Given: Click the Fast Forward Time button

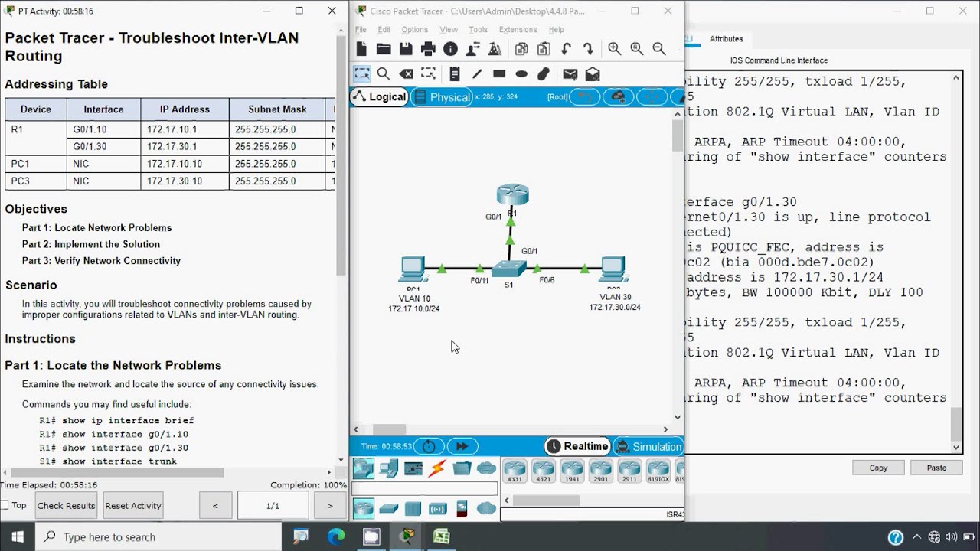Looking at the screenshot, I should [462, 446].
